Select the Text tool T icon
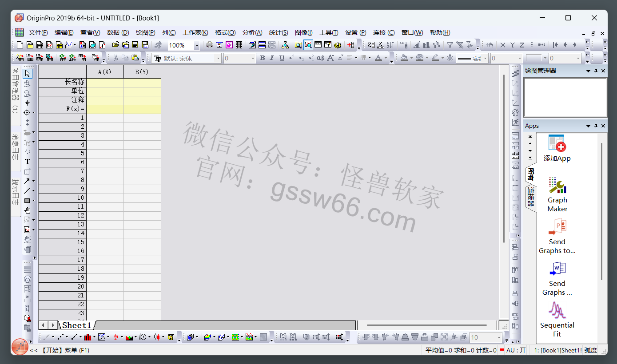 [x=28, y=162]
